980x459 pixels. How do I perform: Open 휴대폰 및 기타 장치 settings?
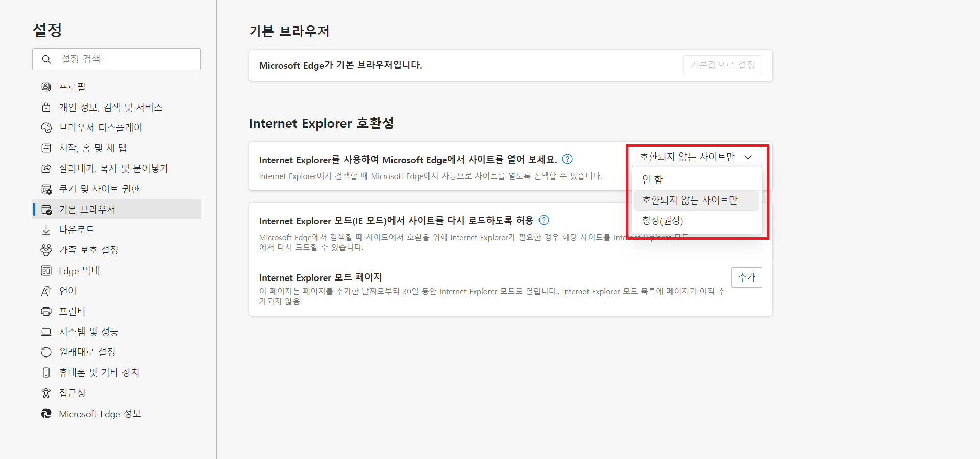click(x=116, y=372)
